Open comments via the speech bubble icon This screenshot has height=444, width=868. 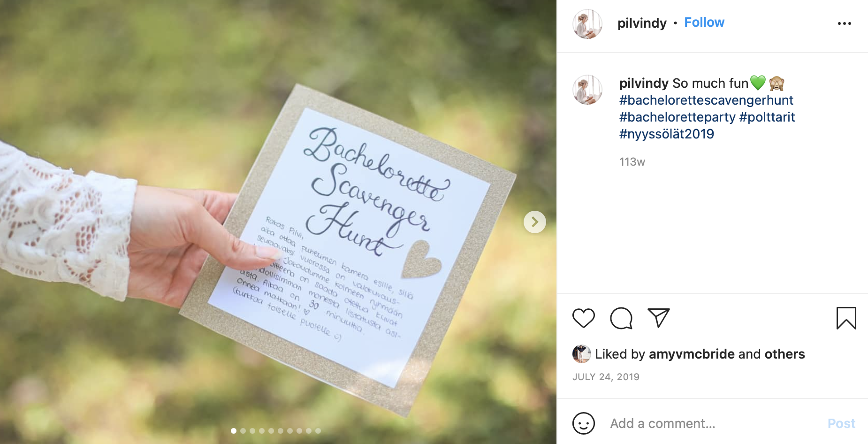click(621, 318)
